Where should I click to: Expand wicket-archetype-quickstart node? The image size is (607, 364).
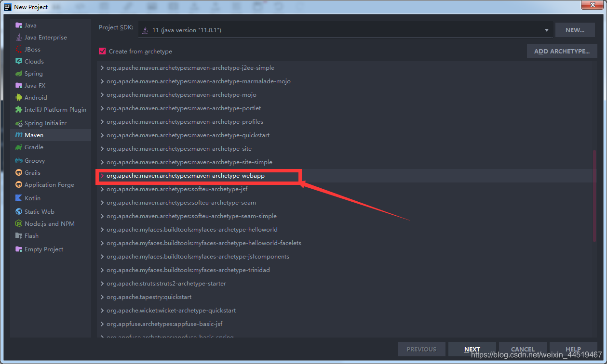point(102,311)
